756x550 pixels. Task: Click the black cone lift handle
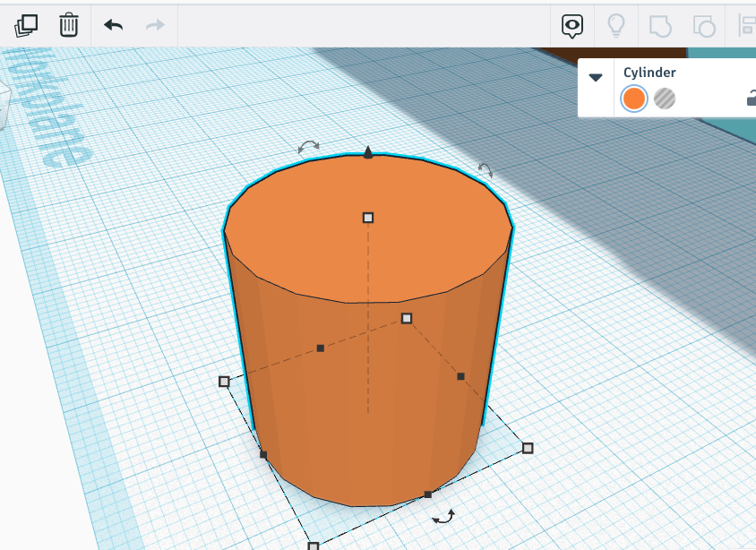pyautogui.click(x=368, y=152)
